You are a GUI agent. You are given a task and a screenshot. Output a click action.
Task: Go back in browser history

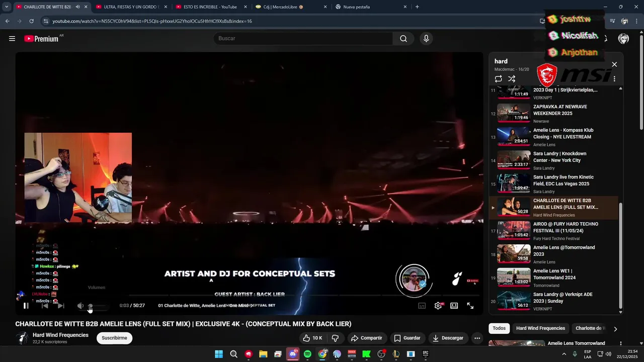[7, 21]
